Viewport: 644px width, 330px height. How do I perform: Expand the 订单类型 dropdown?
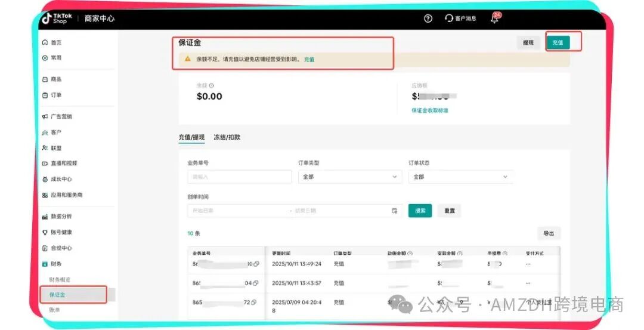[350, 177]
